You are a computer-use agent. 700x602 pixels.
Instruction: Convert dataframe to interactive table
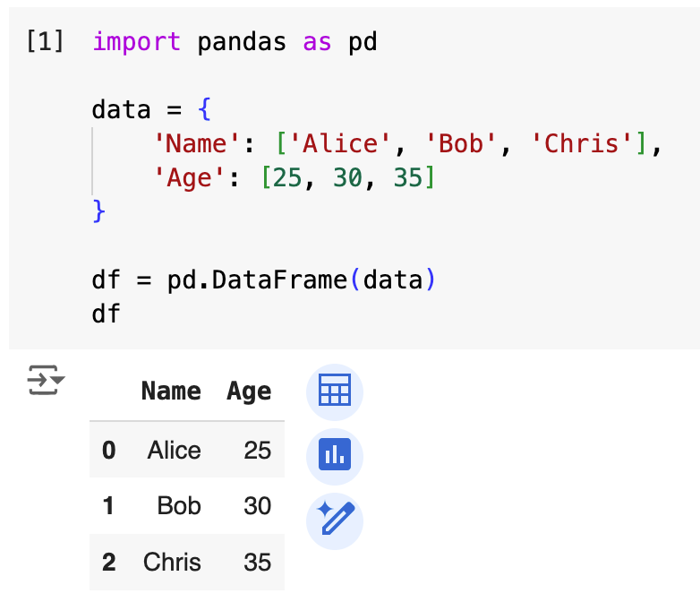335,391
